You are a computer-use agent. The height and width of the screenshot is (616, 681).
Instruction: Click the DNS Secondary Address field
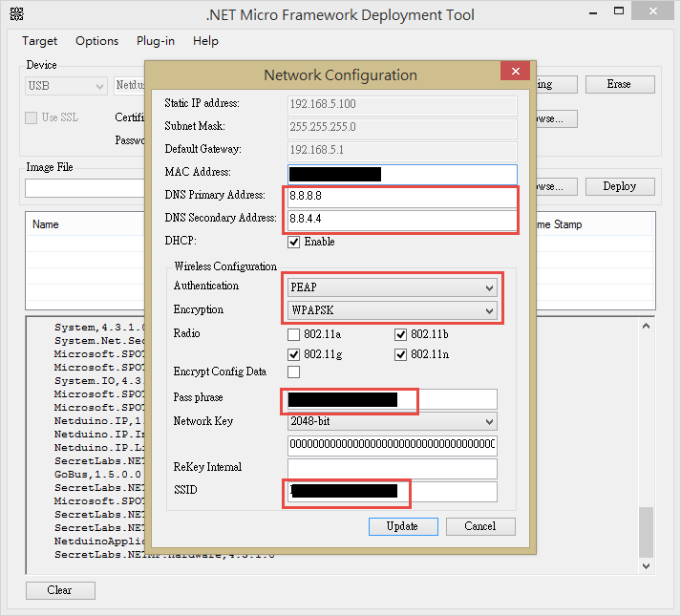pos(402,219)
